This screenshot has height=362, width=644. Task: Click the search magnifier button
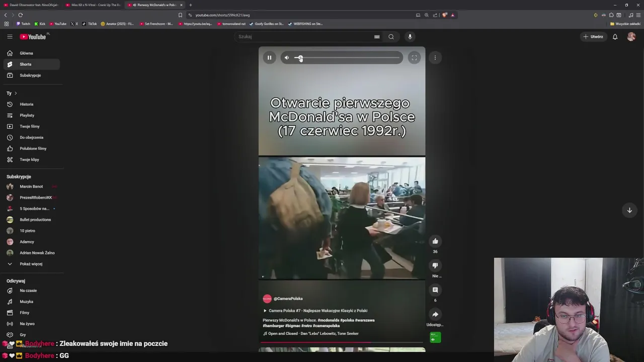391,37
